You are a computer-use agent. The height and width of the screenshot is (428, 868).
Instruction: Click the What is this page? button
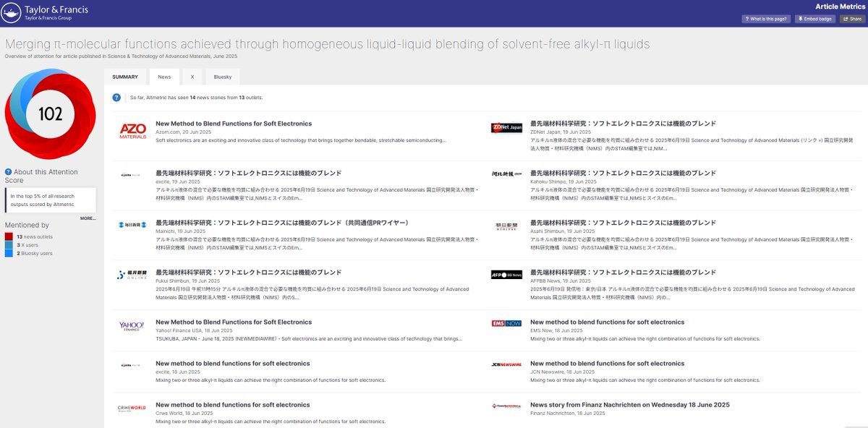(766, 19)
